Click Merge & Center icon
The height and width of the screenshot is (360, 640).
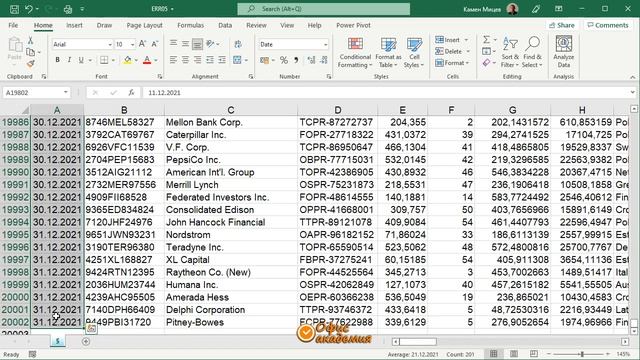coord(237,60)
